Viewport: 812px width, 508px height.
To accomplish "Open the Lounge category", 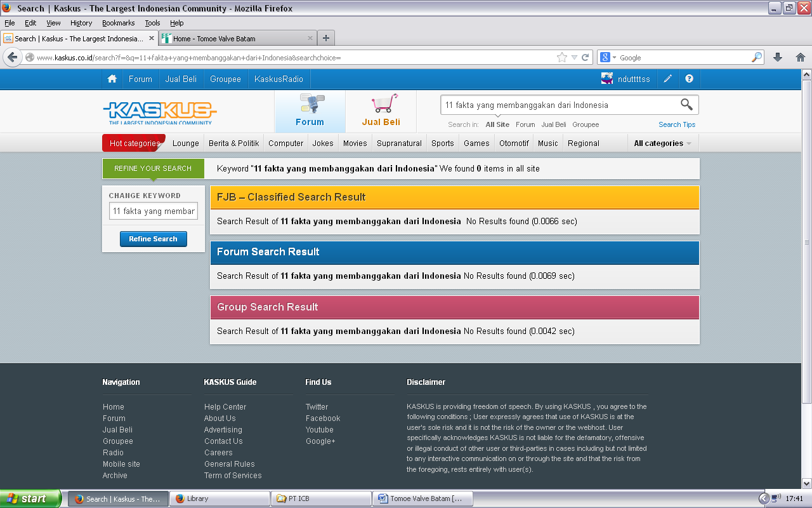I will (186, 144).
